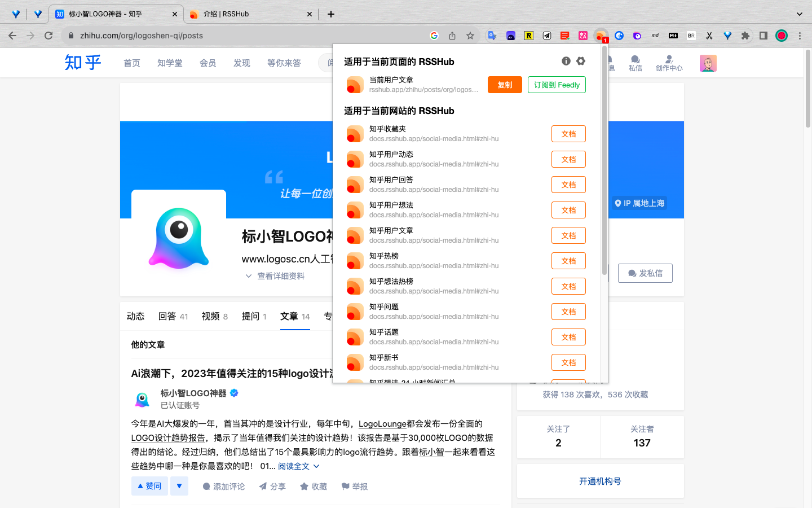The height and width of the screenshot is (508, 812).
Task: Copy the current user articles RSS link with 复制
Action: pos(505,85)
